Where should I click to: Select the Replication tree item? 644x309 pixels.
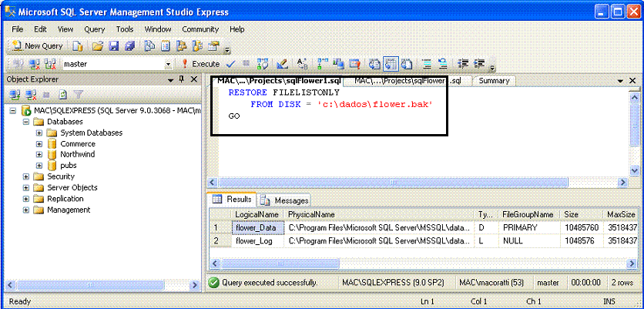pyautogui.click(x=65, y=199)
